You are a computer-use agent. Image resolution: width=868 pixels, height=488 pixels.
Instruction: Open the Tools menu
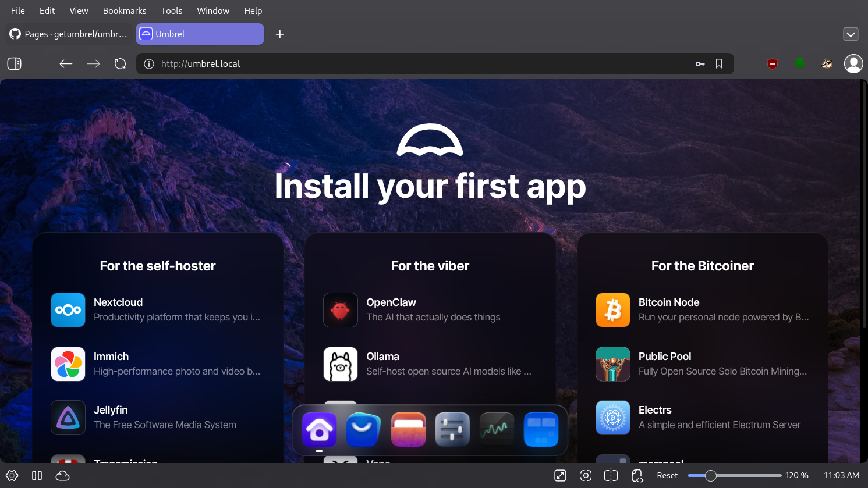point(172,10)
